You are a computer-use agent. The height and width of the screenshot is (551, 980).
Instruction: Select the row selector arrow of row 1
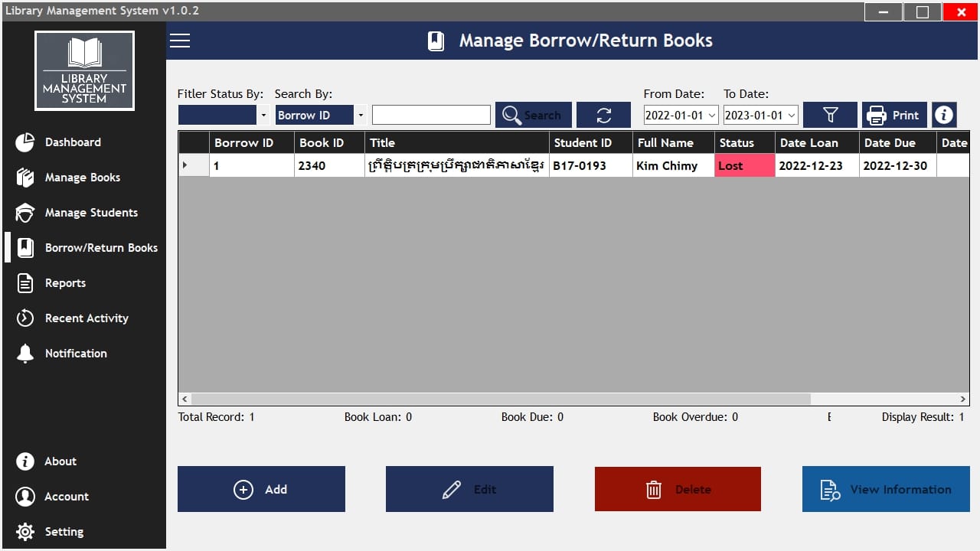point(194,165)
